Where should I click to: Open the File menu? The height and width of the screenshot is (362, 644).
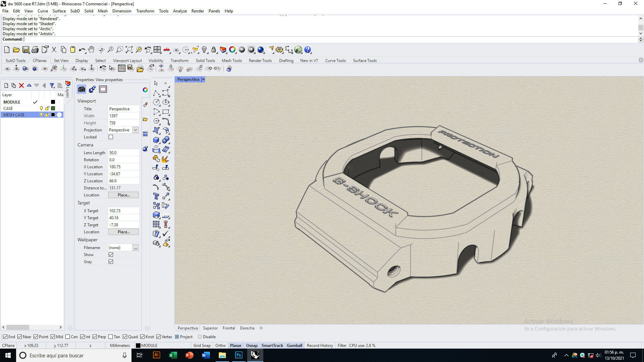tap(5, 11)
